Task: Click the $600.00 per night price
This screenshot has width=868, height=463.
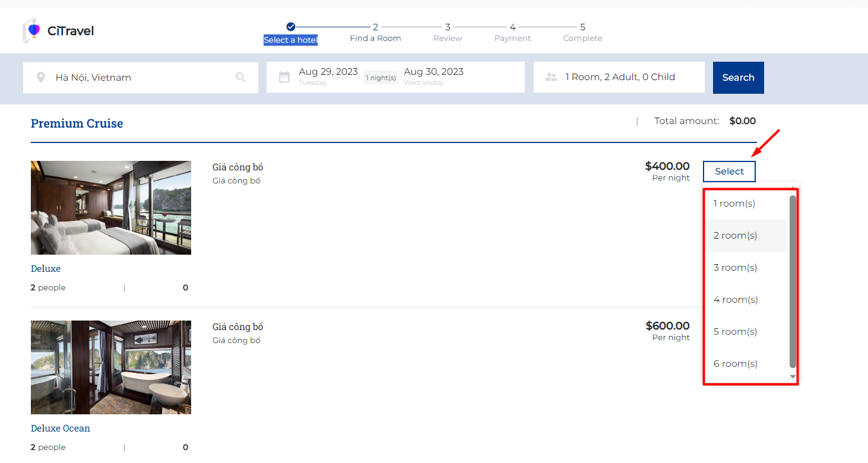Action: pyautogui.click(x=667, y=326)
